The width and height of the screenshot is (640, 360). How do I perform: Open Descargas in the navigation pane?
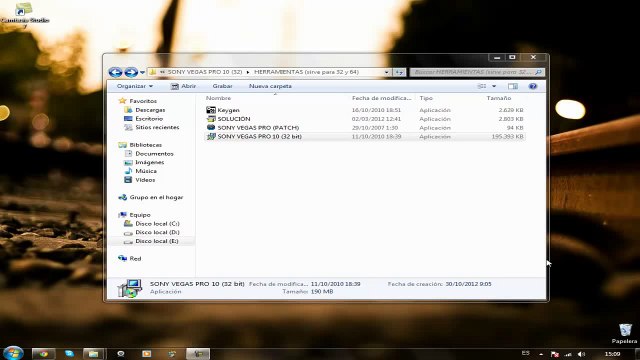pyautogui.click(x=150, y=110)
